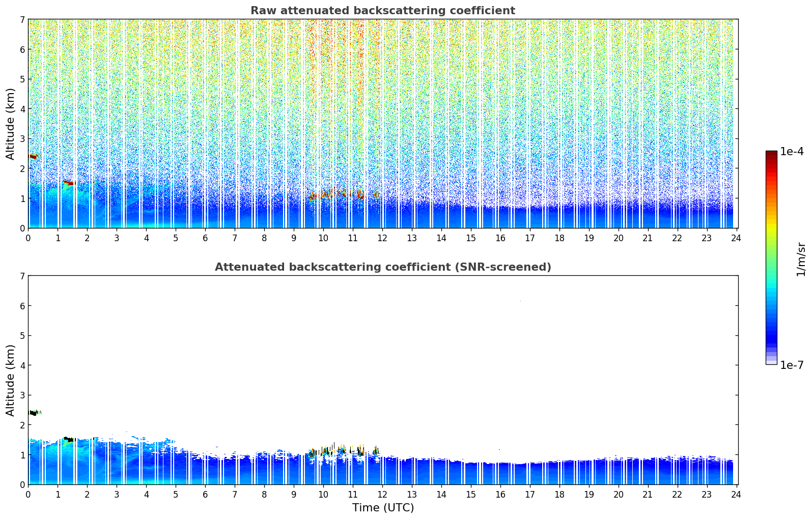
Task: Click the colorbar minimum label 1e-7
Action: click(792, 365)
